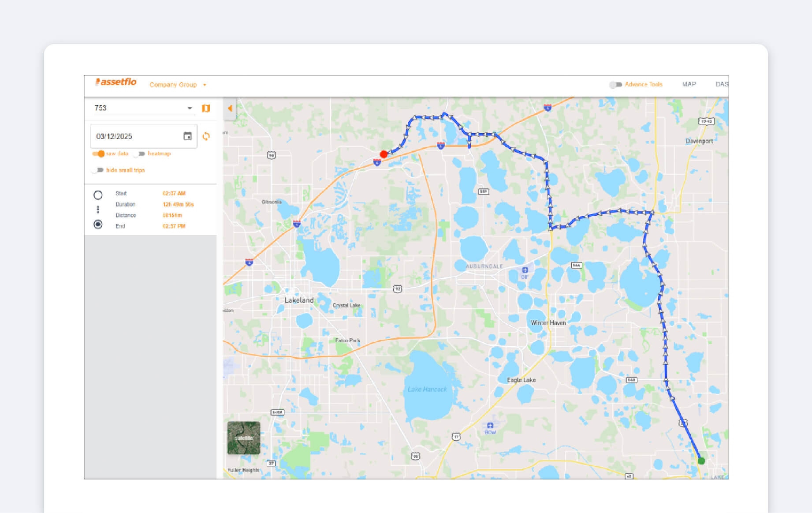Switch to the MAP tab
This screenshot has height=513, width=812.
pyautogui.click(x=689, y=84)
